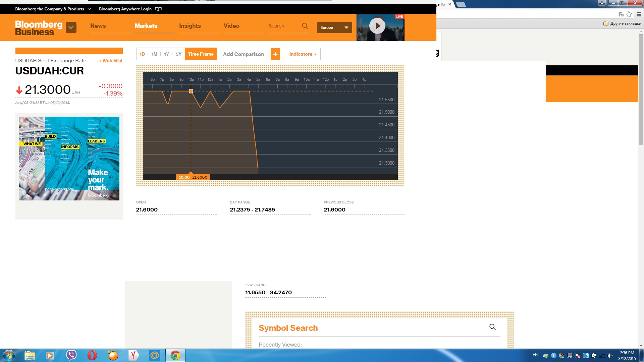Click the + Watchlist link

click(x=110, y=61)
